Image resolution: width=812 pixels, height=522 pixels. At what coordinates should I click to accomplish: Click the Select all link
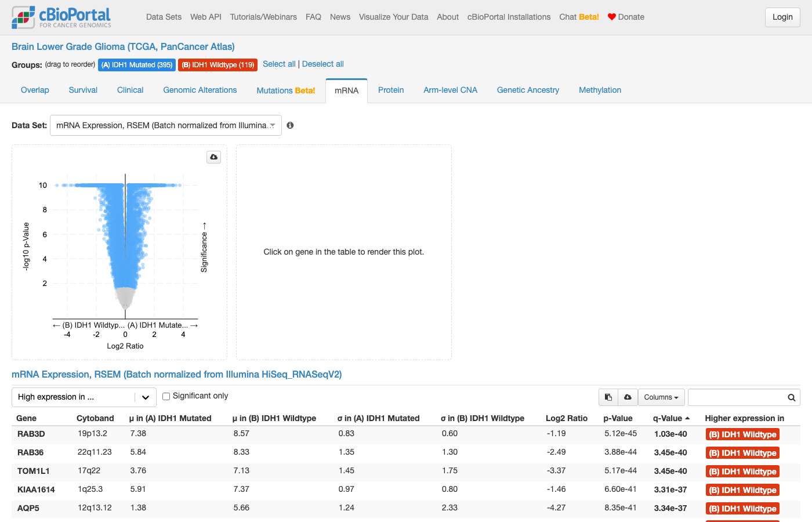[279, 64]
